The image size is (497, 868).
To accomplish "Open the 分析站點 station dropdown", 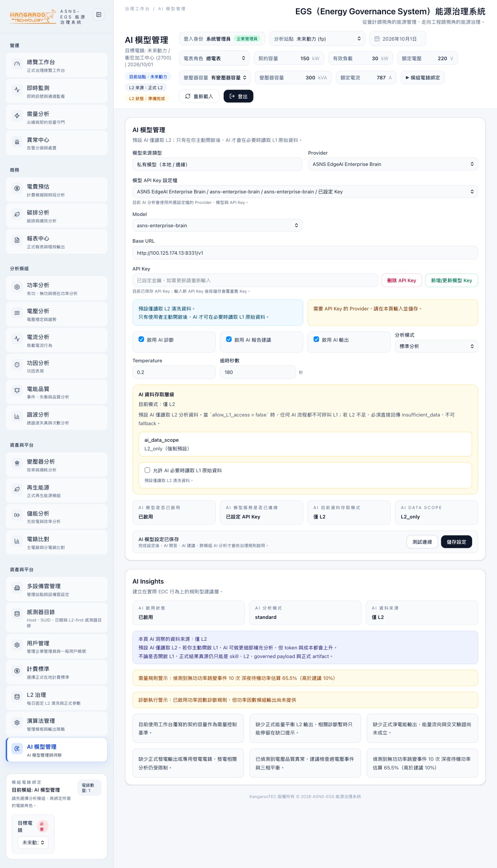I will pyautogui.click(x=317, y=39).
